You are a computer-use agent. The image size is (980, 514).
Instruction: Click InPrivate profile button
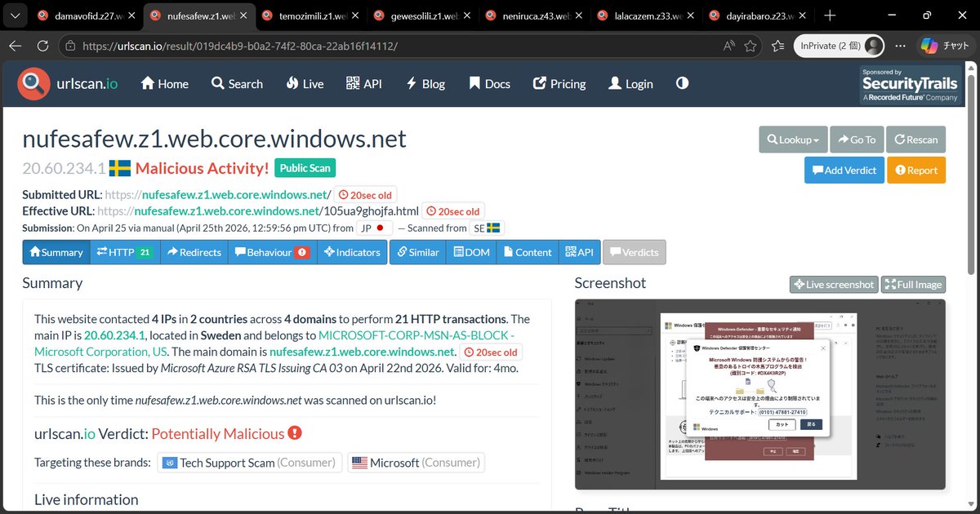(840, 46)
